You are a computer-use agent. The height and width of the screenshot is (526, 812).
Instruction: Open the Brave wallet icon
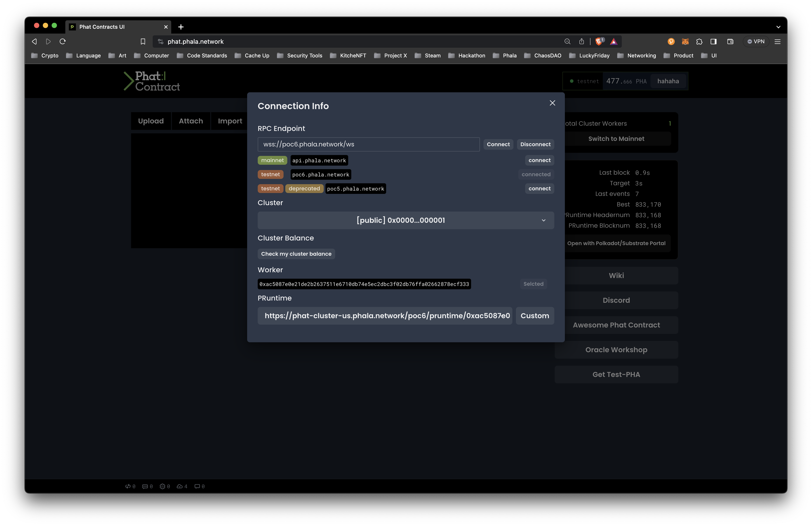[730, 42]
